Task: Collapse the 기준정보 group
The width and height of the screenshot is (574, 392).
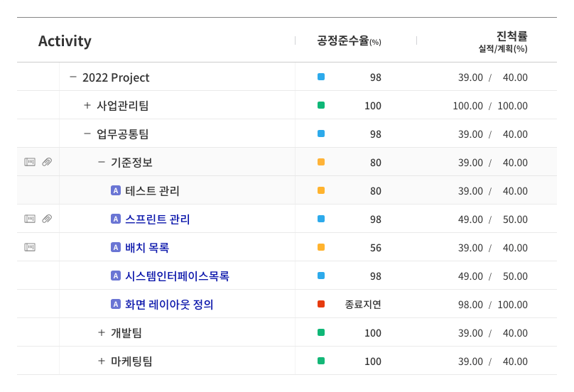Action: click(102, 162)
